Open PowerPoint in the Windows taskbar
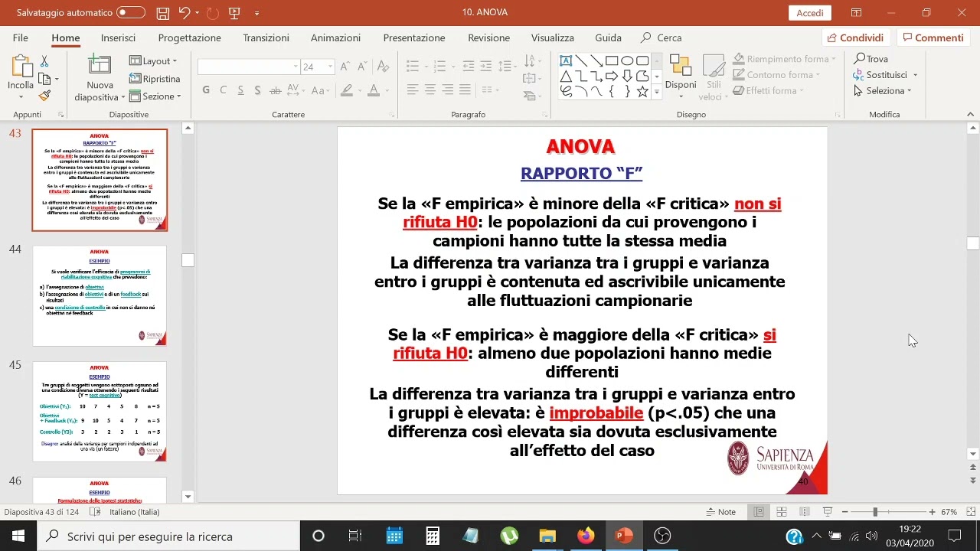 624,536
